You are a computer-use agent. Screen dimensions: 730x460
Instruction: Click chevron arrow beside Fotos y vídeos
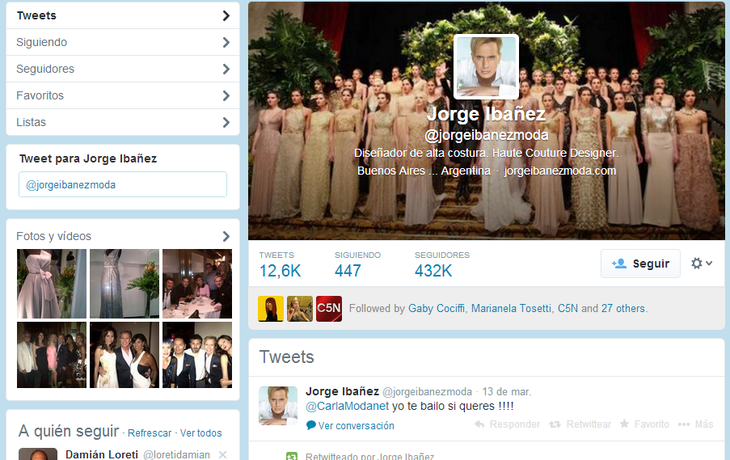(226, 236)
